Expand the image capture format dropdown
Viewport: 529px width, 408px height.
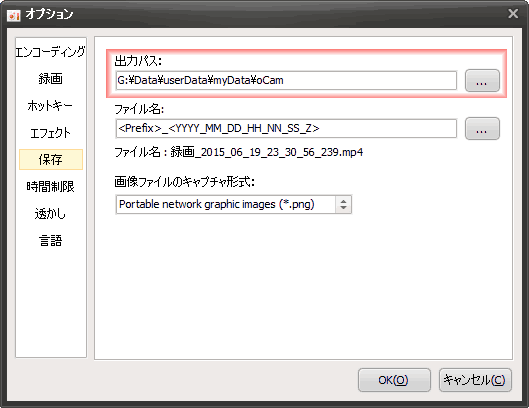tap(343, 205)
